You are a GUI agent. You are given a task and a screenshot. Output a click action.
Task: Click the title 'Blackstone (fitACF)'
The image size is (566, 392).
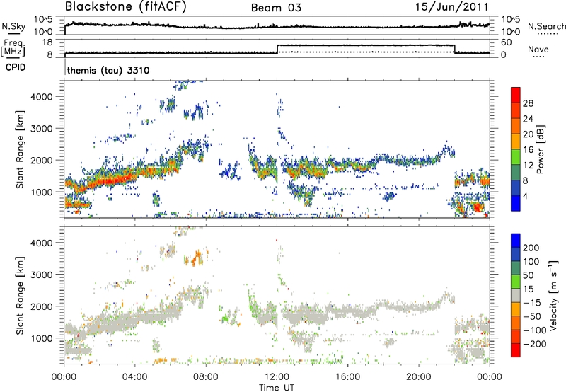pos(126,6)
